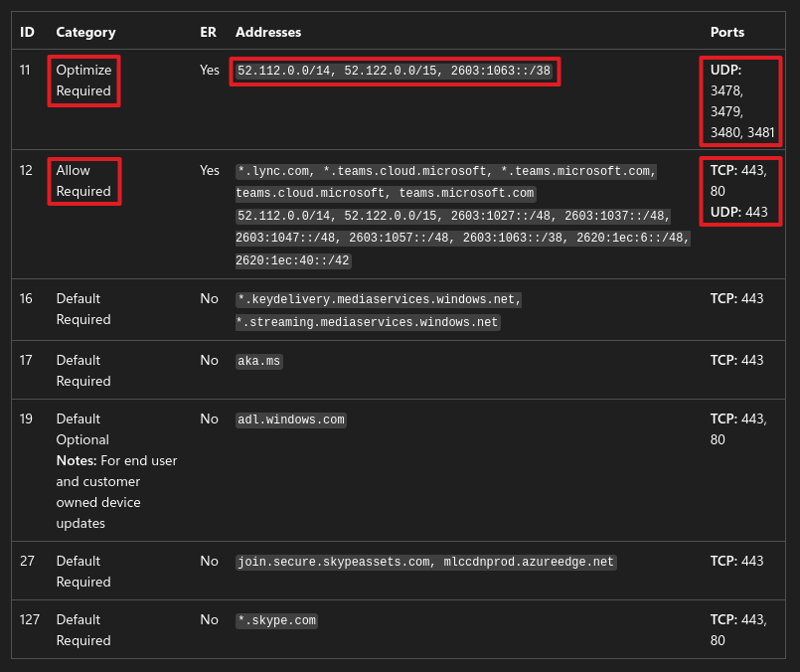Click the *.lync.com address entry
This screenshot has height=672, width=800.
tap(265, 171)
